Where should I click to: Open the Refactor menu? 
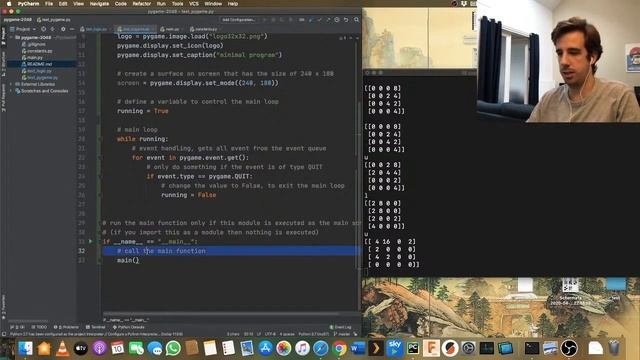click(142, 4)
